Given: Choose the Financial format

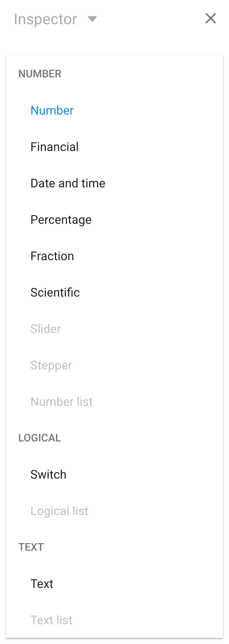Looking at the screenshot, I should [x=114, y=147].
